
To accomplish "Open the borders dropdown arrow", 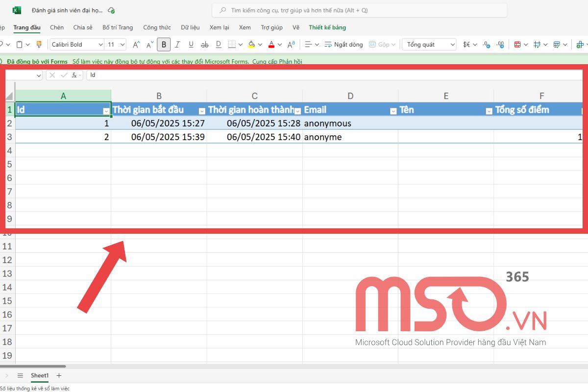I will 241,45.
